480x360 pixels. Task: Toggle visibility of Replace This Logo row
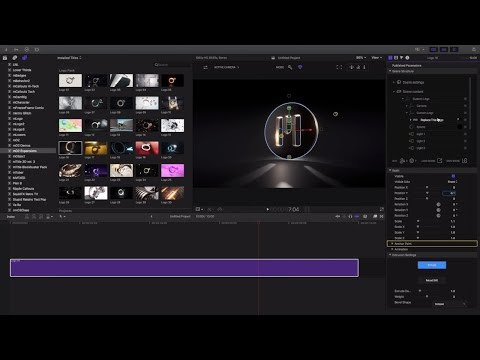coord(465,120)
